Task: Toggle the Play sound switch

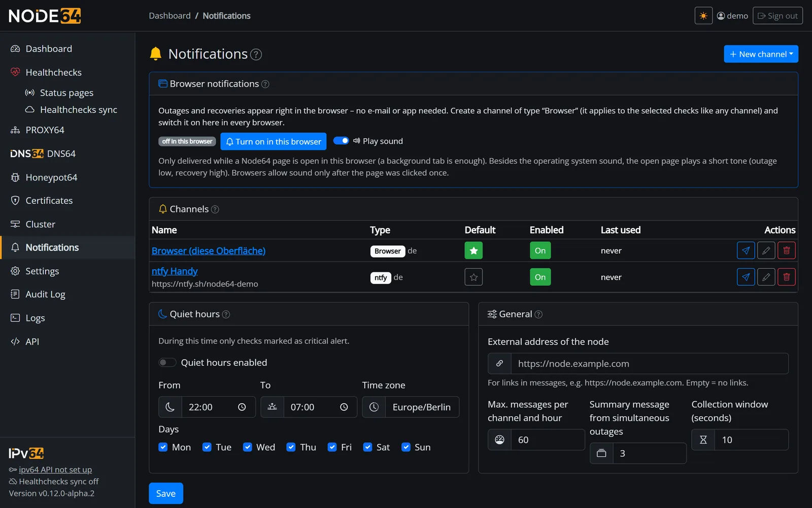Action: point(341,141)
